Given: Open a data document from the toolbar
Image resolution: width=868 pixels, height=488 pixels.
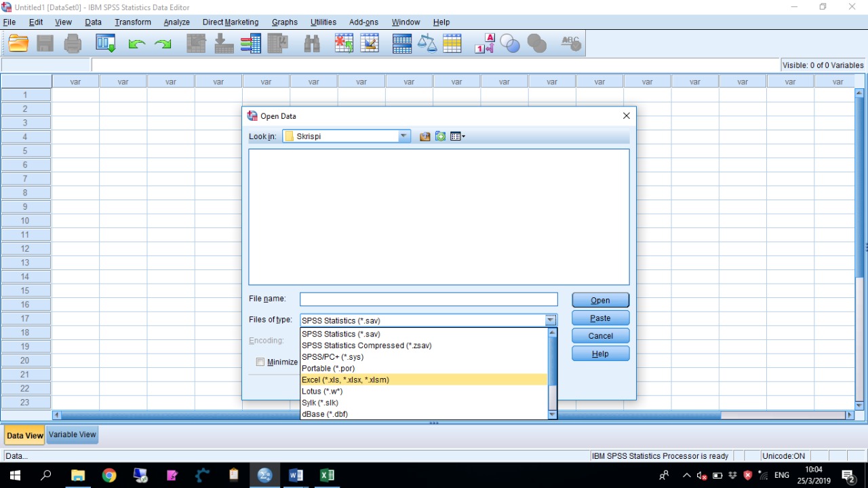Looking at the screenshot, I should pyautogui.click(x=18, y=43).
